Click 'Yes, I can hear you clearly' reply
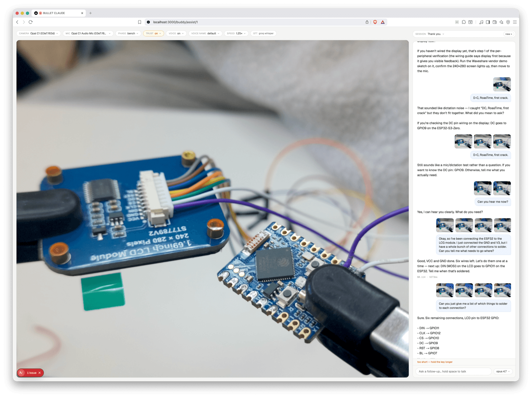The image size is (532, 398). click(x=450, y=212)
